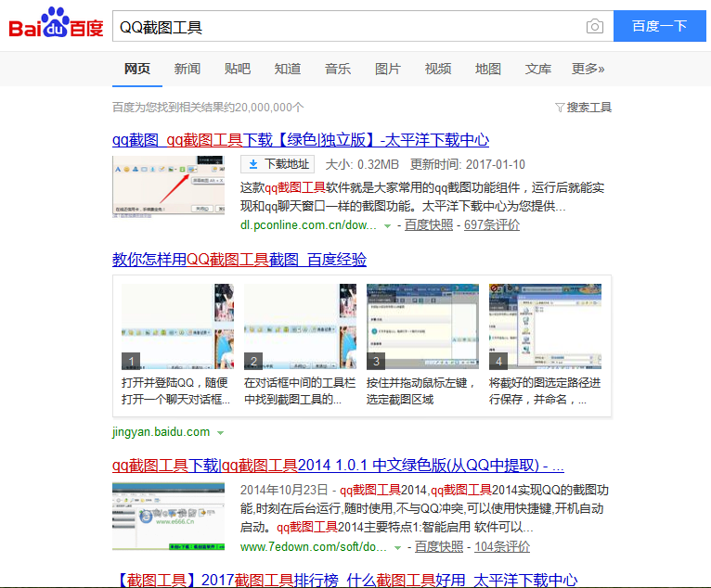
Task: Open thumbnail of 7edown qq截图工具2014 result
Action: [x=168, y=517]
